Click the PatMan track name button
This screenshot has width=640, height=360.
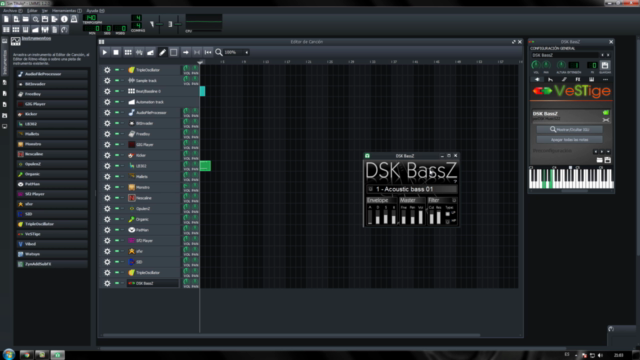(x=153, y=230)
